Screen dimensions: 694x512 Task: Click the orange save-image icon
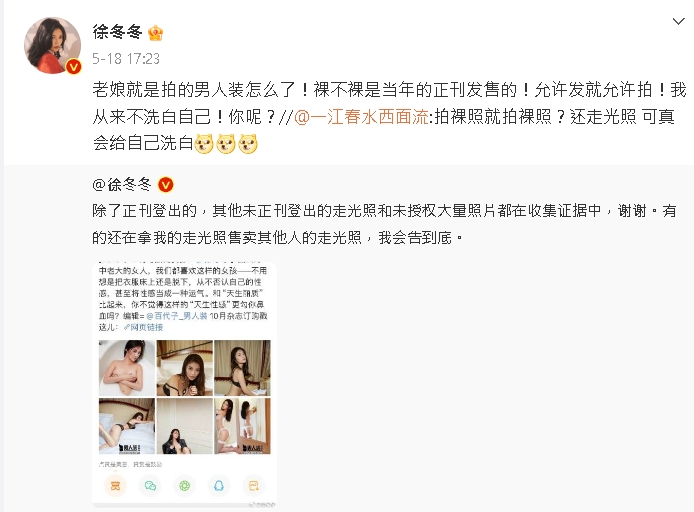[x=254, y=485]
